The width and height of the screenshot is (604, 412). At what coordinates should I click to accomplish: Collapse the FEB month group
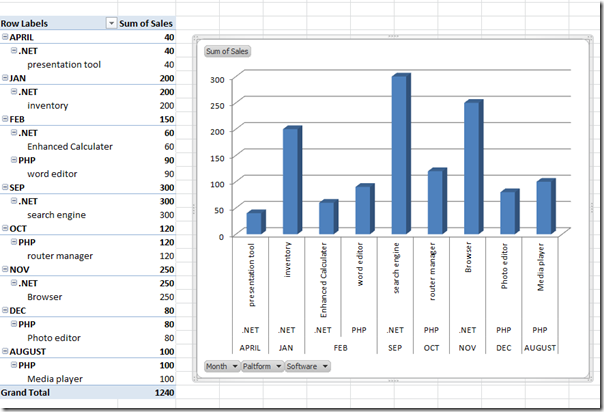coord(5,119)
